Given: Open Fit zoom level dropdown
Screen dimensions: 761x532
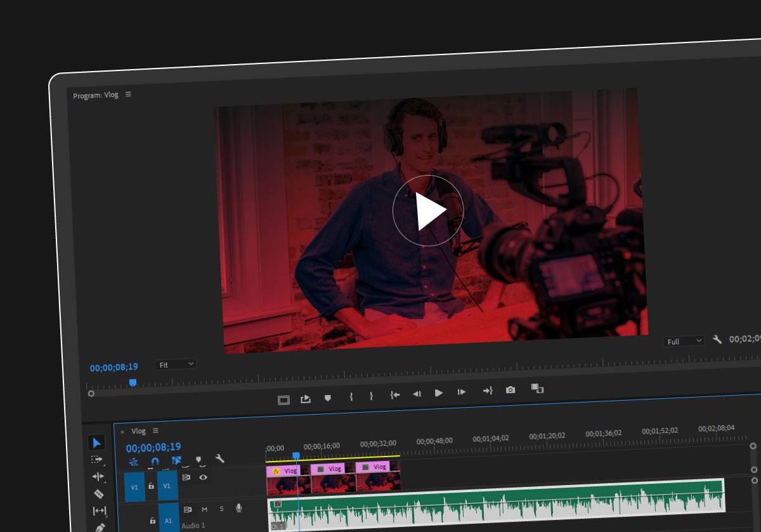Looking at the screenshot, I should pyautogui.click(x=176, y=365).
